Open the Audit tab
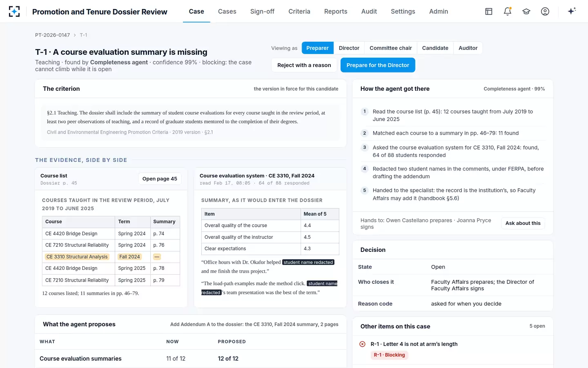The image size is (588, 368). [369, 11]
